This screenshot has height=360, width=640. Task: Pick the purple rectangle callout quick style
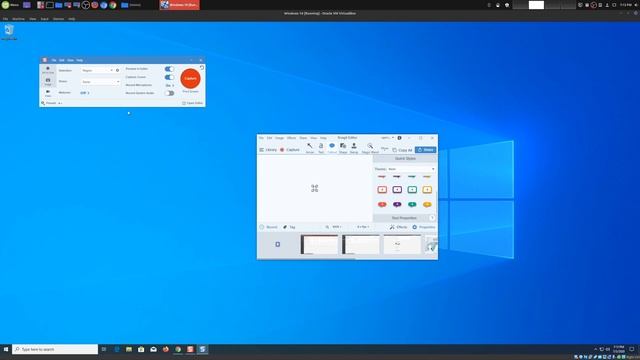pos(397,189)
